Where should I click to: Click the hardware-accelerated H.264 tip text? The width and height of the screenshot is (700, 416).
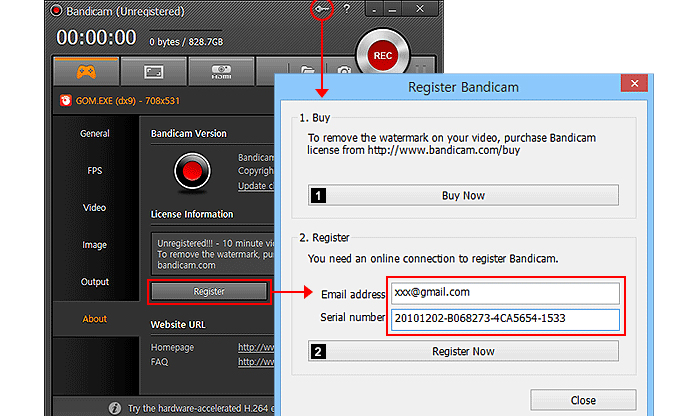(x=201, y=408)
